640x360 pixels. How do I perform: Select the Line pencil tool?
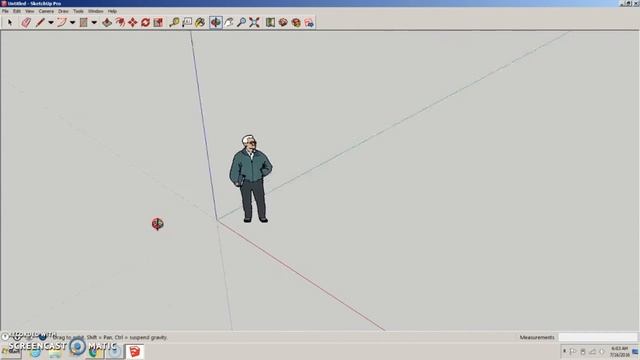40,22
